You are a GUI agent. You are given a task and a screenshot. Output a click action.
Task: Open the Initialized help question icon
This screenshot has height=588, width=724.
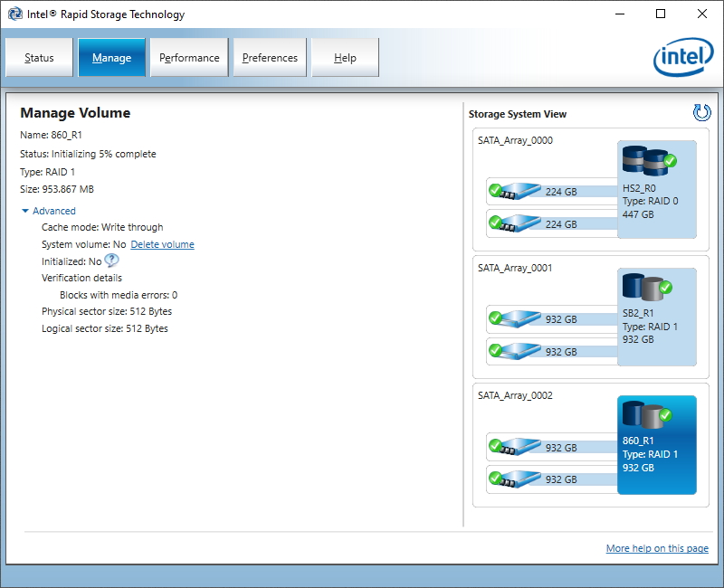coord(111,261)
